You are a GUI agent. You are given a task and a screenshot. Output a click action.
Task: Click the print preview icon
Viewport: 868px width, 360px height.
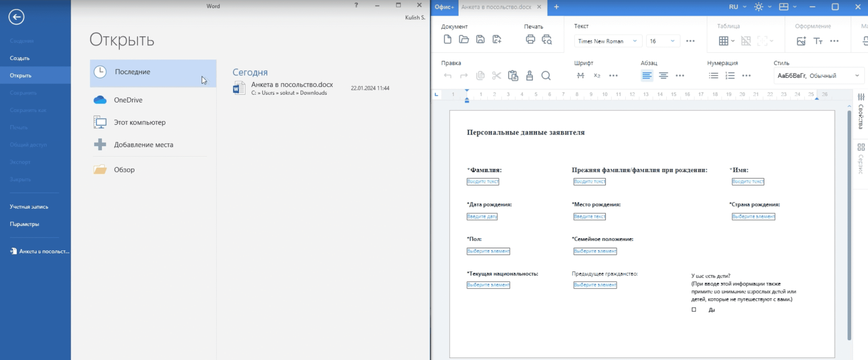pos(547,40)
